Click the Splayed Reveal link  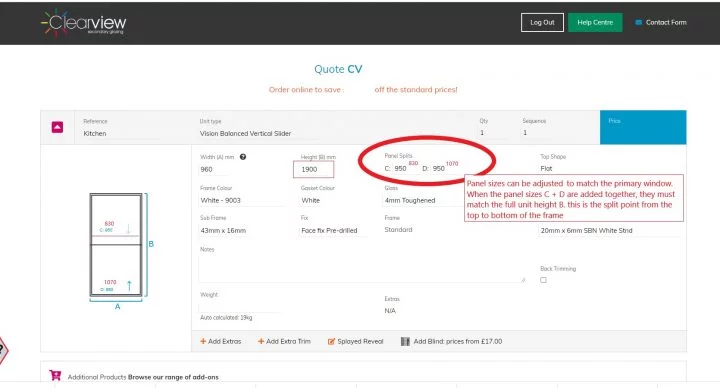click(360, 341)
